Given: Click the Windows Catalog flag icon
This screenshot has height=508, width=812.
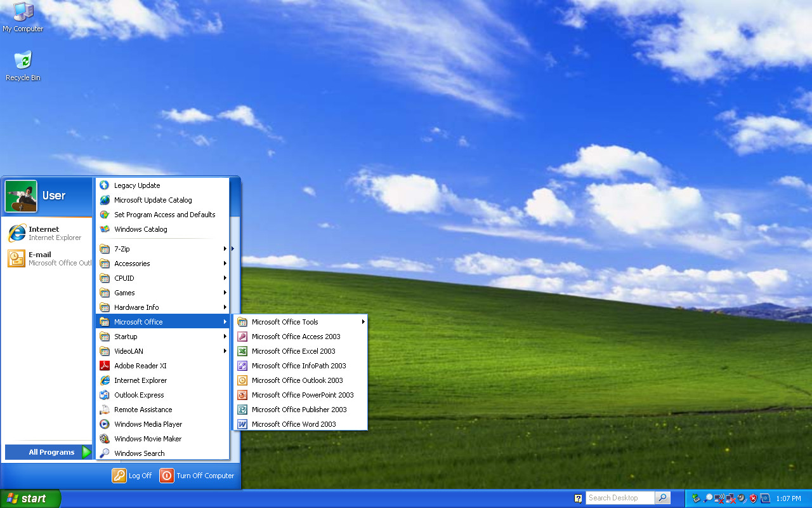Looking at the screenshot, I should [x=105, y=229].
